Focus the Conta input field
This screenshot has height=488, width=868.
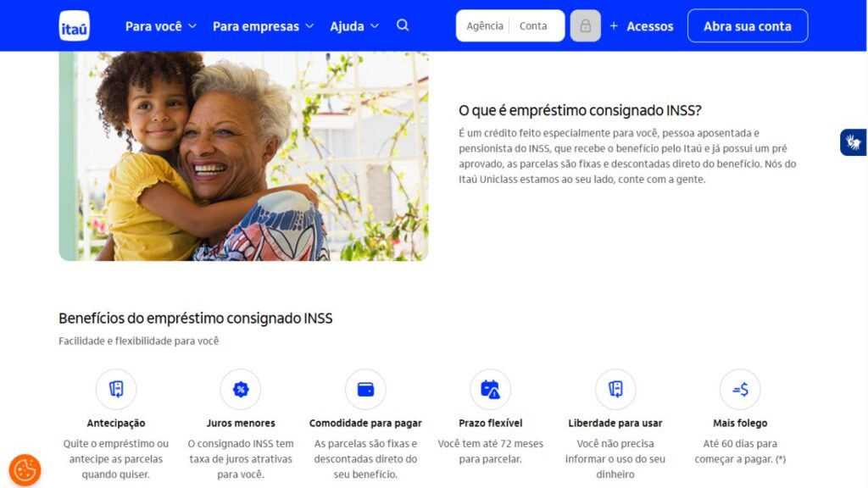tap(535, 25)
